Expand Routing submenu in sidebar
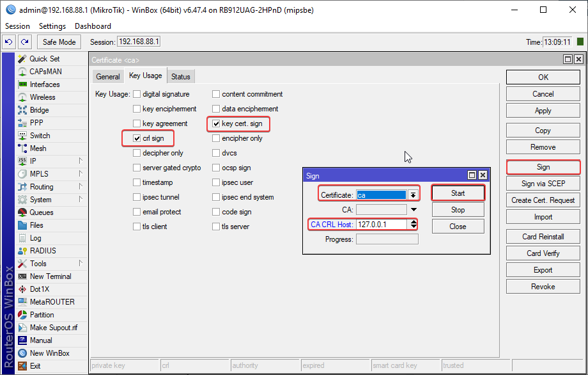588x375 pixels. (81, 187)
